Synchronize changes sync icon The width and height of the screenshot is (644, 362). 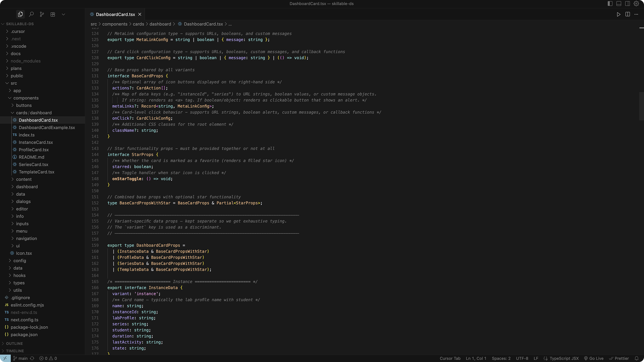click(32, 358)
